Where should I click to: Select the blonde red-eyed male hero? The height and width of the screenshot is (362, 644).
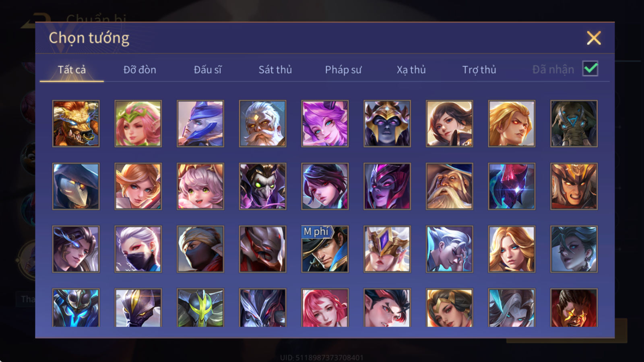512,123
